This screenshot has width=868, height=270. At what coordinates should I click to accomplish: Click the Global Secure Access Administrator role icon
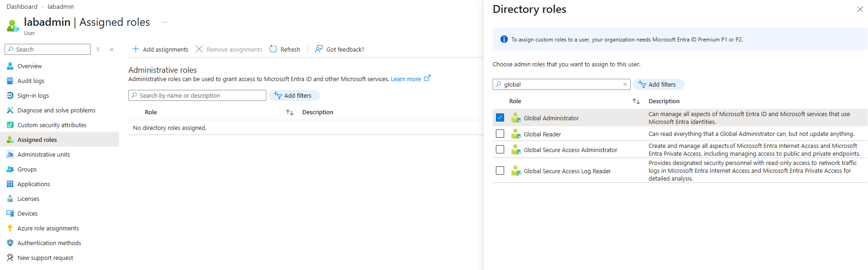click(516, 149)
